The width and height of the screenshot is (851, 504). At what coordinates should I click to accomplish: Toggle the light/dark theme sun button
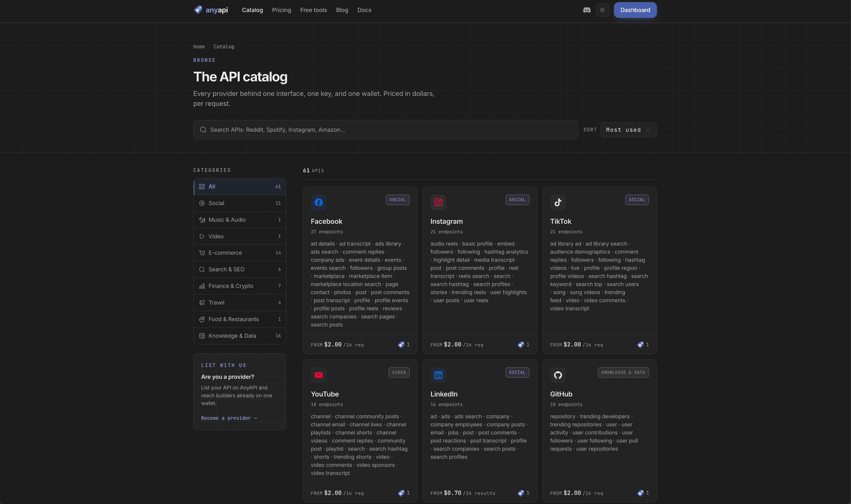coord(602,10)
